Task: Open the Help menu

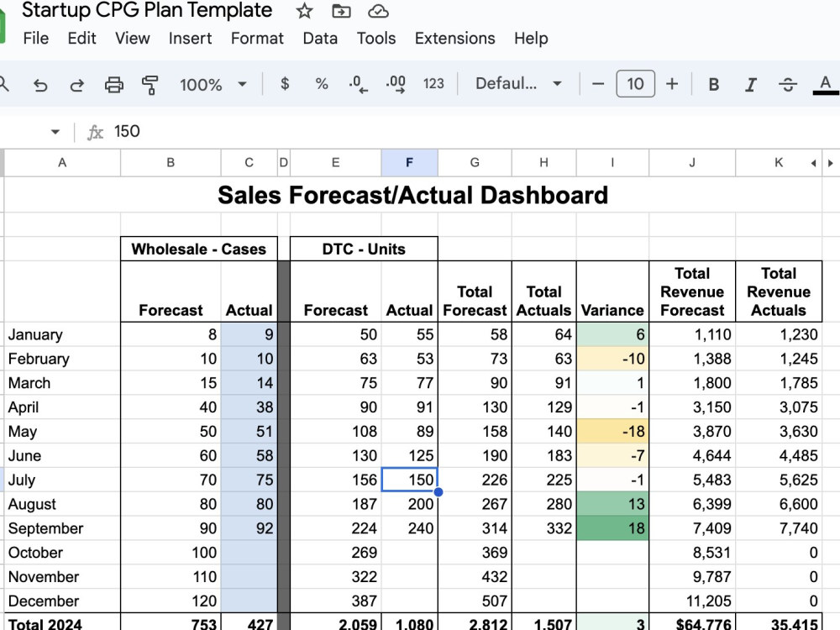Action: point(531,39)
